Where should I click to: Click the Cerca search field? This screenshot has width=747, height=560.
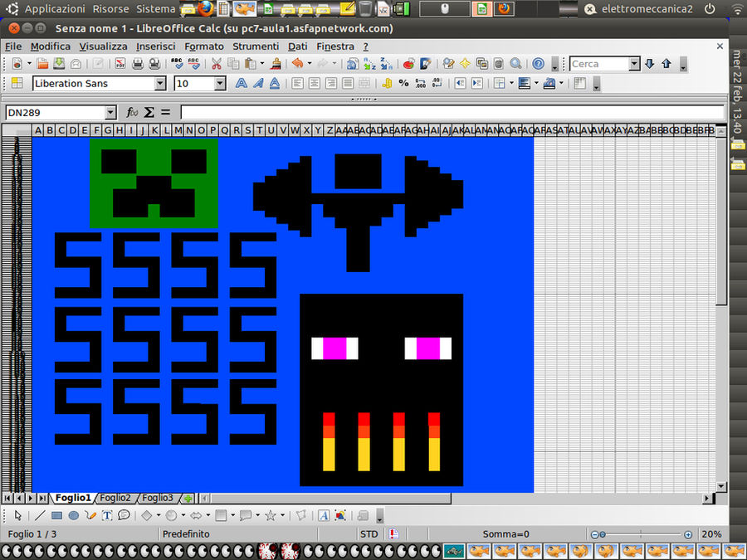pyautogui.click(x=599, y=64)
